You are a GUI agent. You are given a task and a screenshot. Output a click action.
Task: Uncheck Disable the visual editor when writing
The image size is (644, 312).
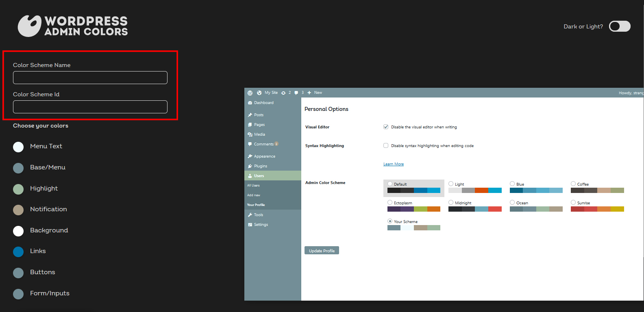(386, 127)
